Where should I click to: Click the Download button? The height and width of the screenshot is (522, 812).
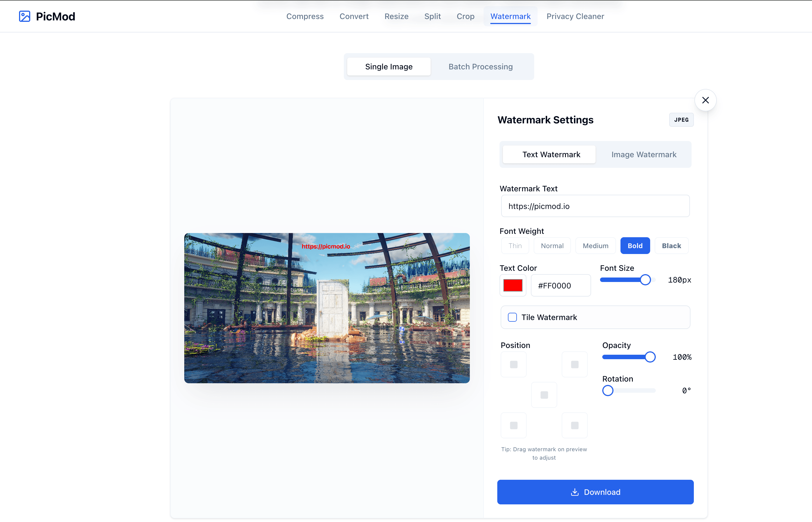[x=595, y=492]
